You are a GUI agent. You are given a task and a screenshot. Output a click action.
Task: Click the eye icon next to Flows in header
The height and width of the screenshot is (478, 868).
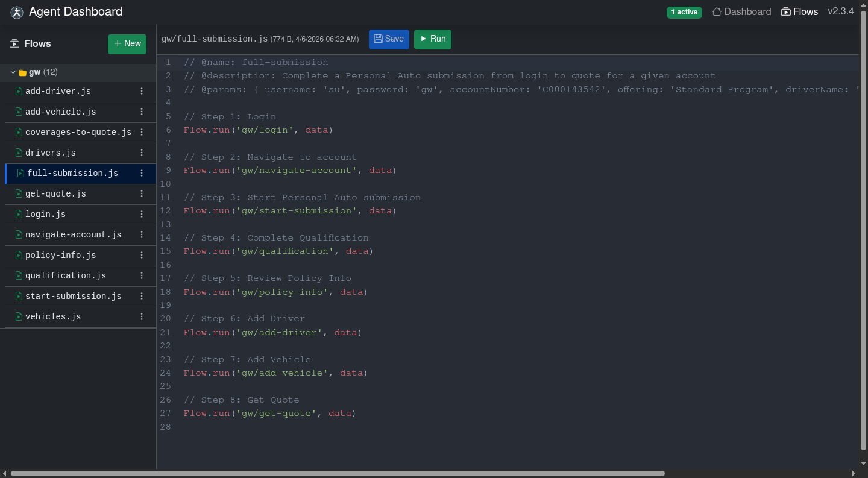tap(784, 11)
